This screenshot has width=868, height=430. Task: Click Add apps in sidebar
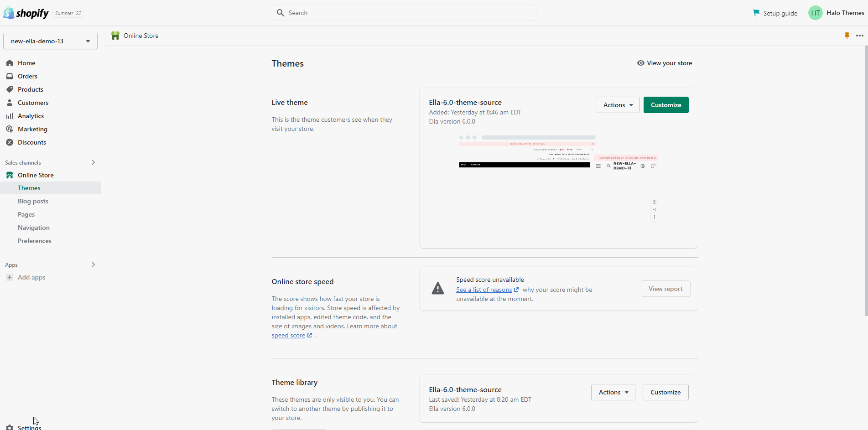[31, 277]
